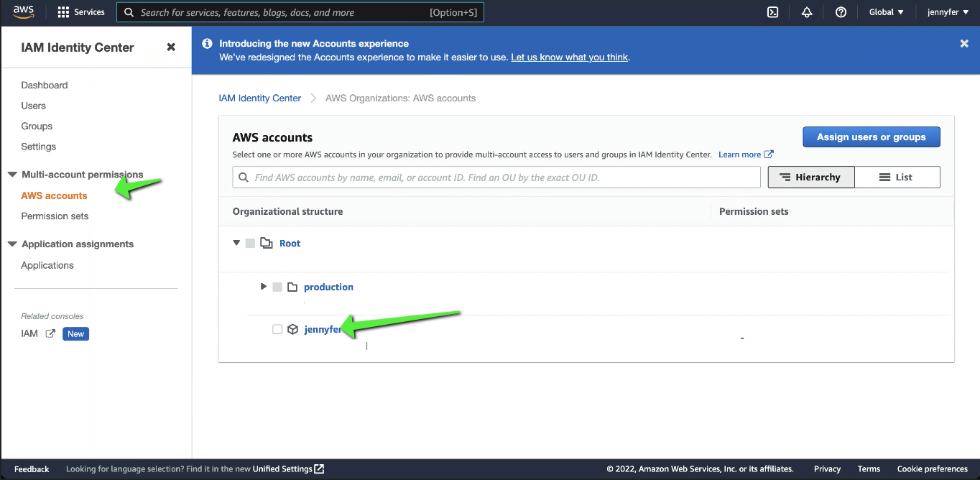Open the Services grid menu
The width and height of the screenshot is (980, 480).
pyautogui.click(x=81, y=12)
